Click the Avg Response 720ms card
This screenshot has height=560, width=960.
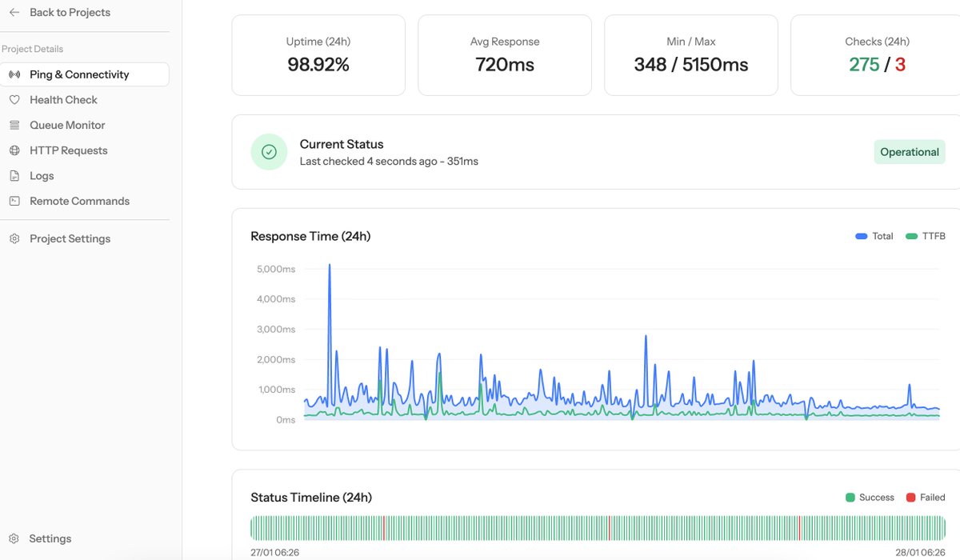click(x=505, y=55)
